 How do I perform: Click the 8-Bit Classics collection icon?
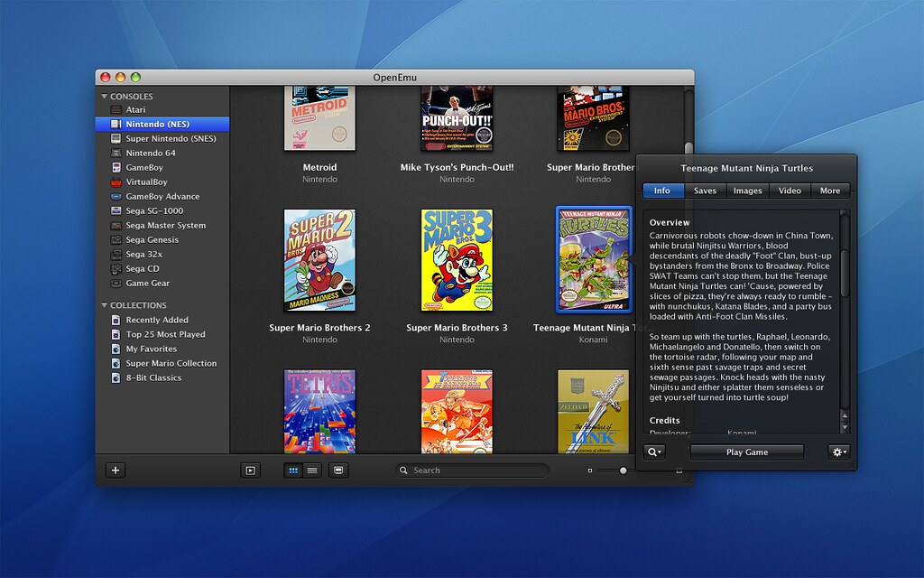click(116, 378)
